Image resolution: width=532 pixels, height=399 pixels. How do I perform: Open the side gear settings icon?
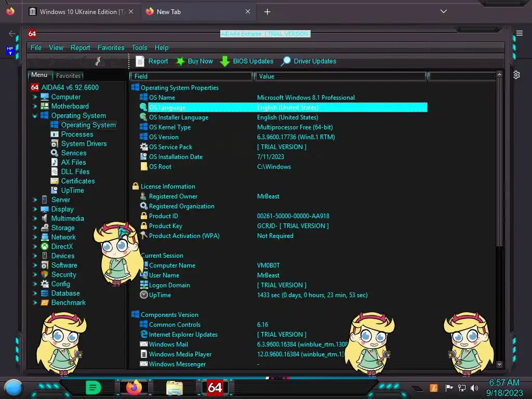pos(516,75)
